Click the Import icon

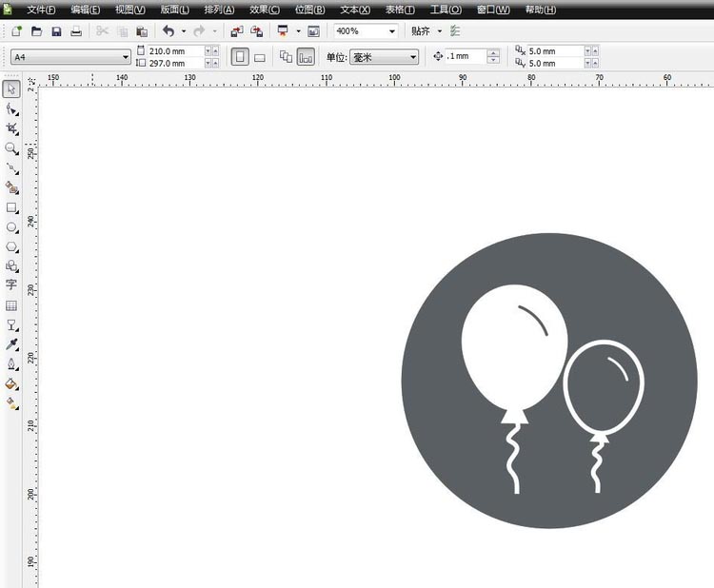coord(237,31)
